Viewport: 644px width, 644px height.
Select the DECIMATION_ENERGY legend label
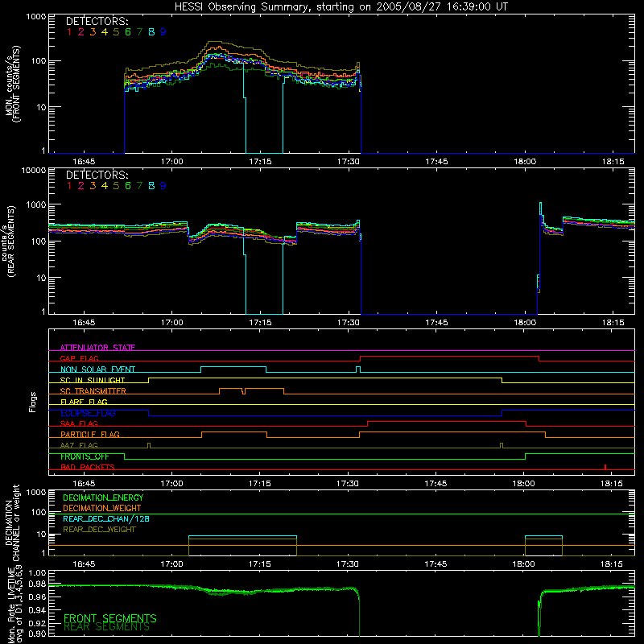103,497
